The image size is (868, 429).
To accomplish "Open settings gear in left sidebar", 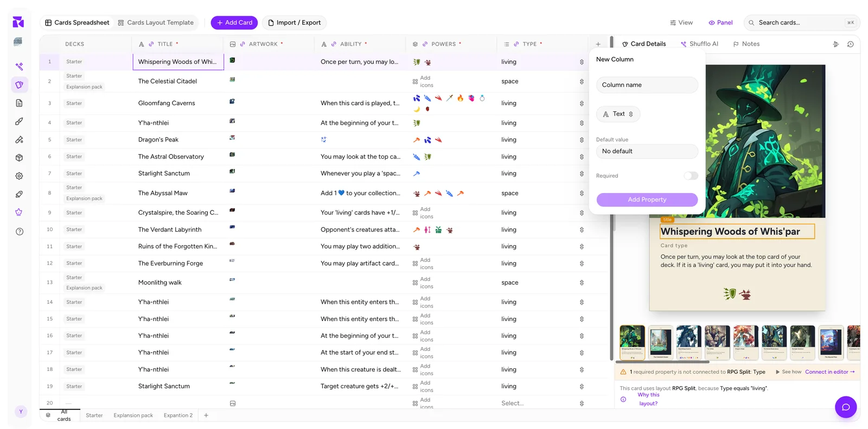I will [19, 176].
